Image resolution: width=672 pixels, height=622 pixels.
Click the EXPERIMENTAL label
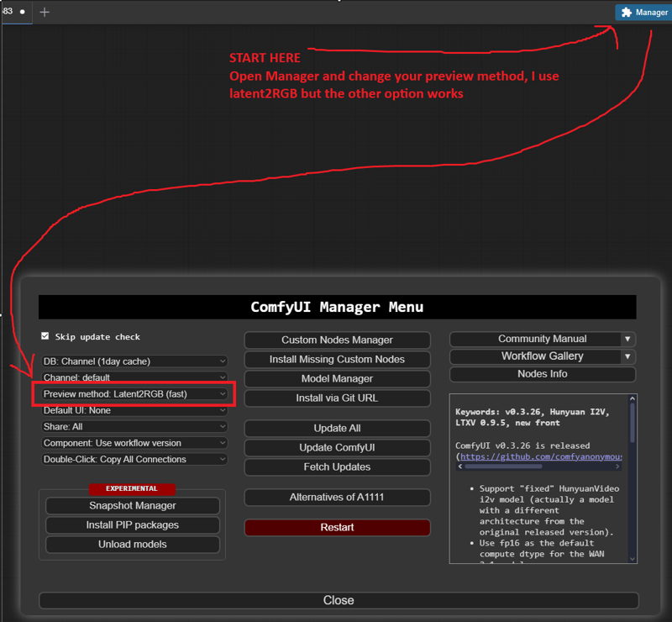(132, 488)
